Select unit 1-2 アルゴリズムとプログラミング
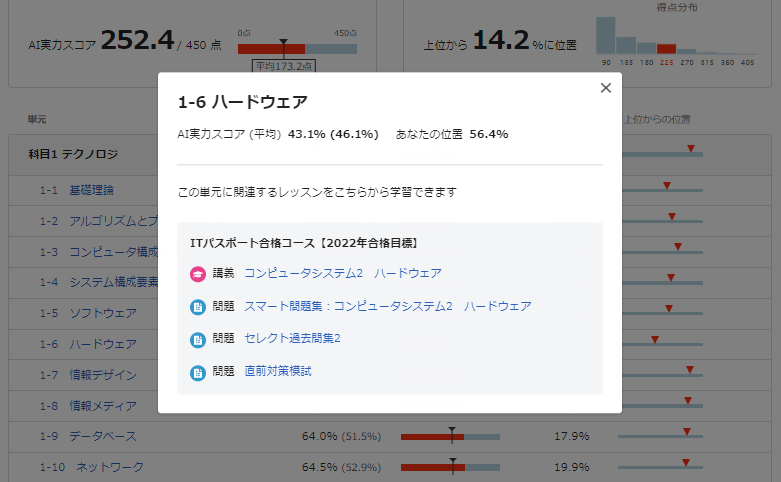Screen dimensions: 781x482 click(99, 221)
